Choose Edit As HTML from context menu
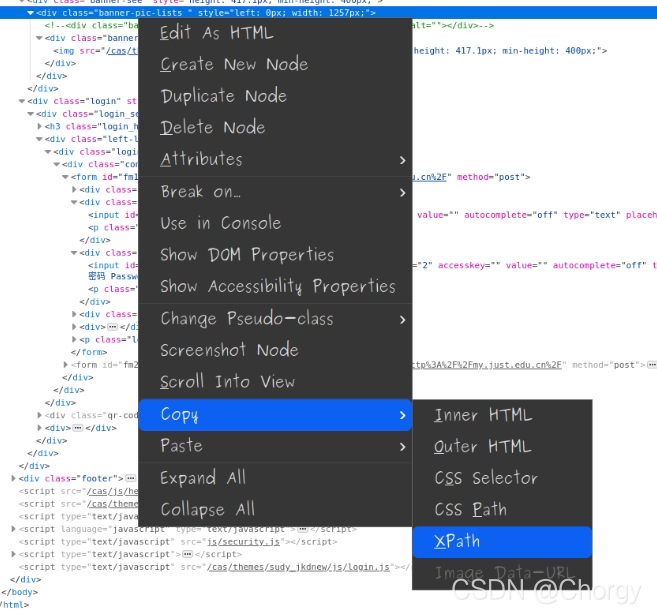 [x=275, y=33]
